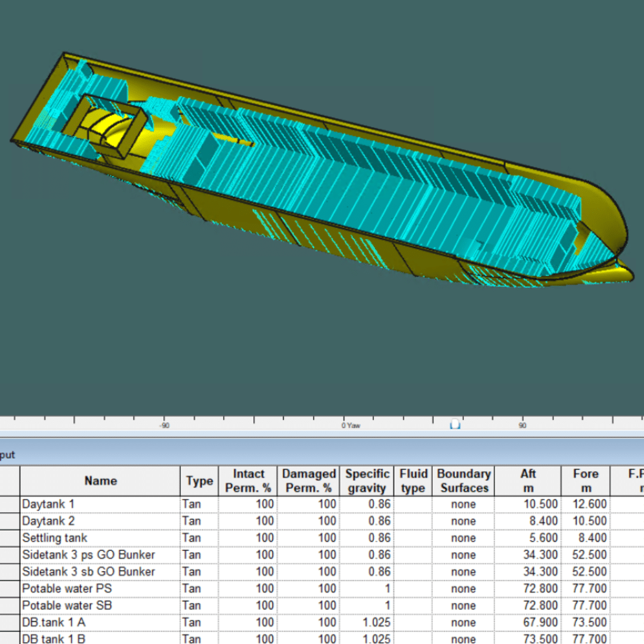Edit Intact Perm. % for Potable water SB
The width and height of the screenshot is (644, 644).
(x=249, y=605)
